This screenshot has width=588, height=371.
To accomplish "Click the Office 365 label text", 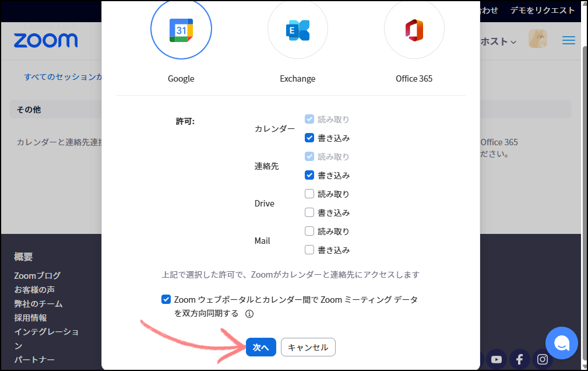I will point(414,79).
